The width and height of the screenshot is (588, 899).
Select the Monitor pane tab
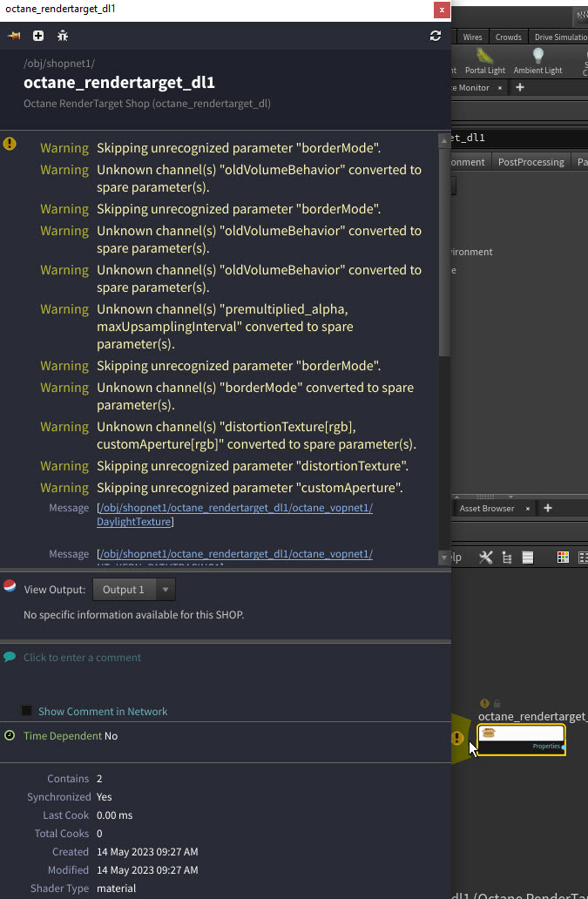pyautogui.click(x=471, y=88)
